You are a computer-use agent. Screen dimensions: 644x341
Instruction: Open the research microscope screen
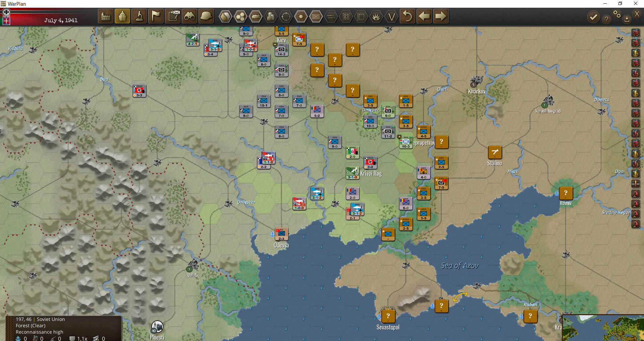(x=139, y=16)
